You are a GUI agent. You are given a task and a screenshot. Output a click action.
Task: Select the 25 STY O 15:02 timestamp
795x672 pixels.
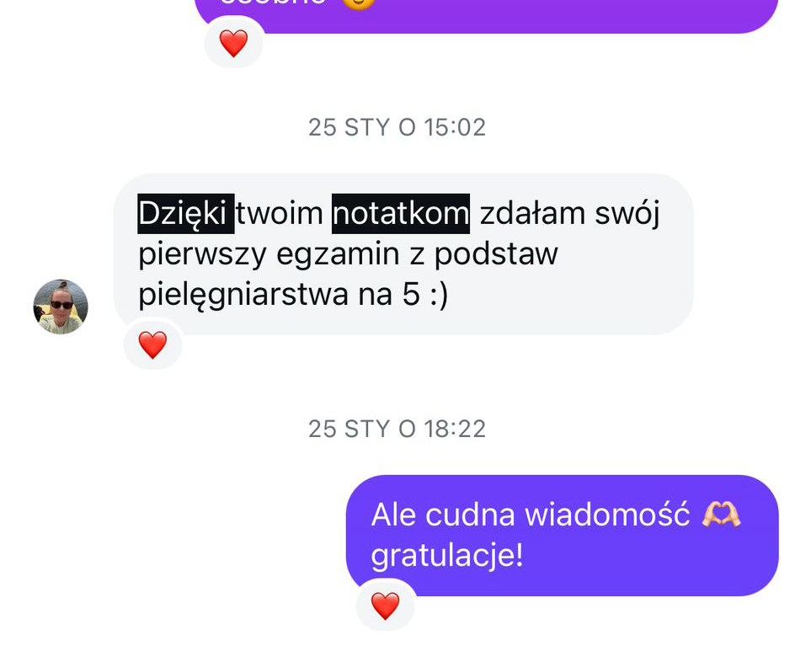pos(397,127)
